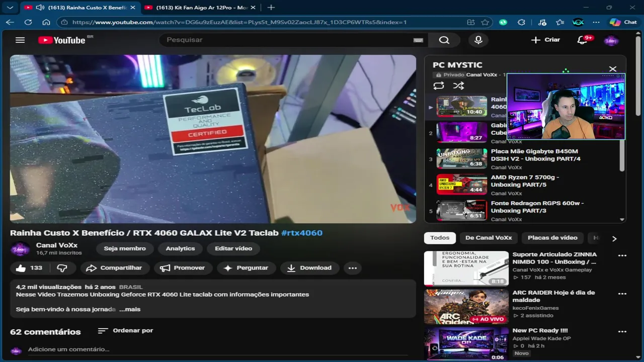644x362 pixels.
Task: Open Copilot Chat
Action: 623,22
